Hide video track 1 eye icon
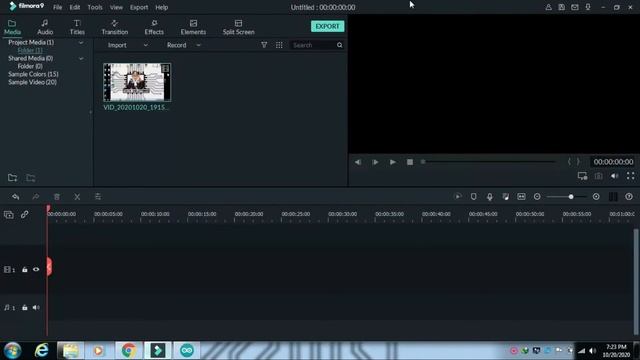This screenshot has width=640, height=360. click(36, 269)
